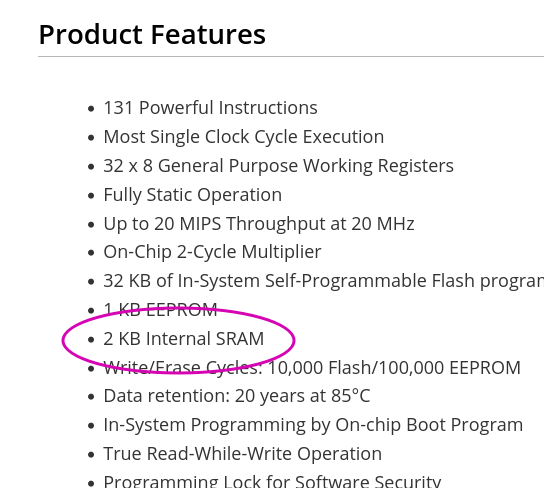Select the 131 Powerful Instructions line
The width and height of the screenshot is (544, 488).
(210, 108)
